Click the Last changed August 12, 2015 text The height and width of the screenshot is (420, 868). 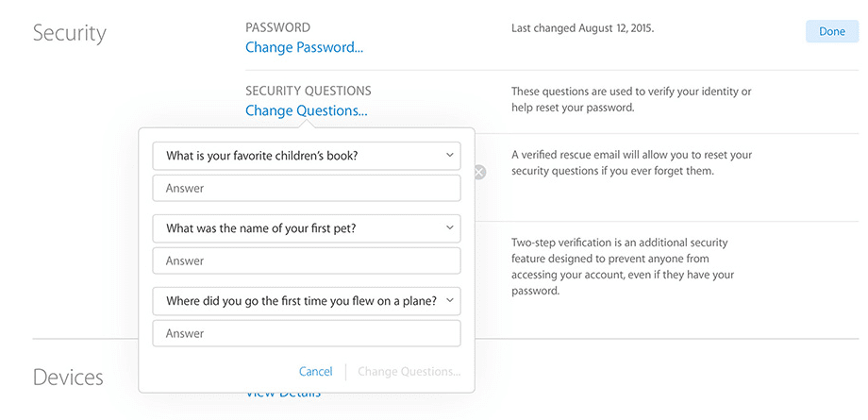coord(582,29)
